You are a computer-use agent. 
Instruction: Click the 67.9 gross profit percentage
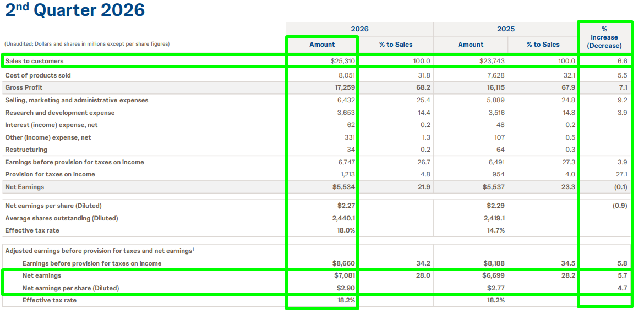coord(569,87)
